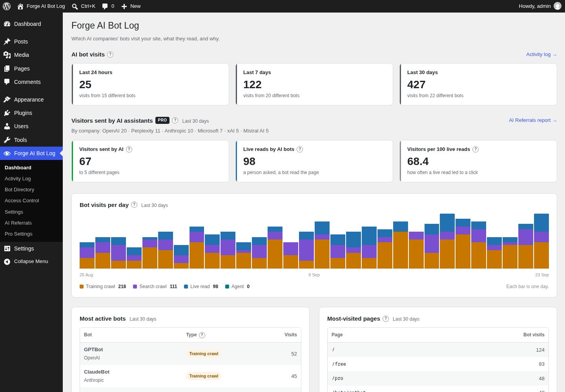The width and height of the screenshot is (565, 392).
Task: Click the 67 visitors sent by AI value
Action: (85, 162)
